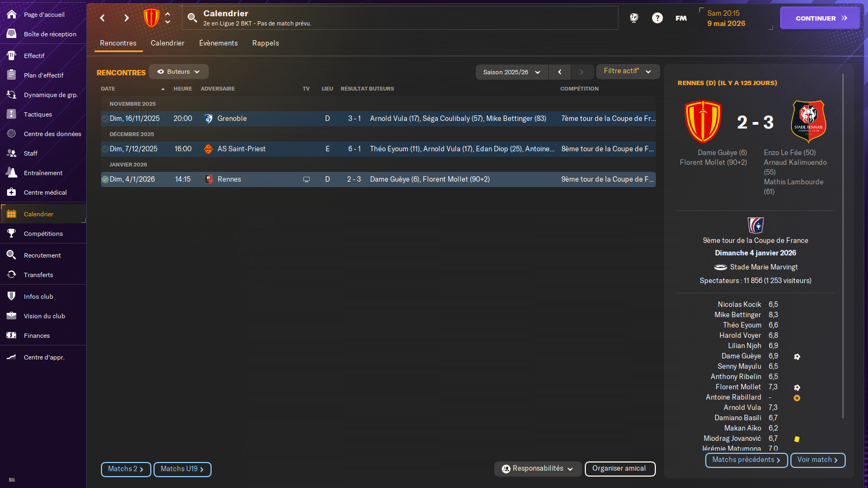Screen dimensions: 868x488
Task: Navigate back with the header left arrow
Action: pos(103,18)
